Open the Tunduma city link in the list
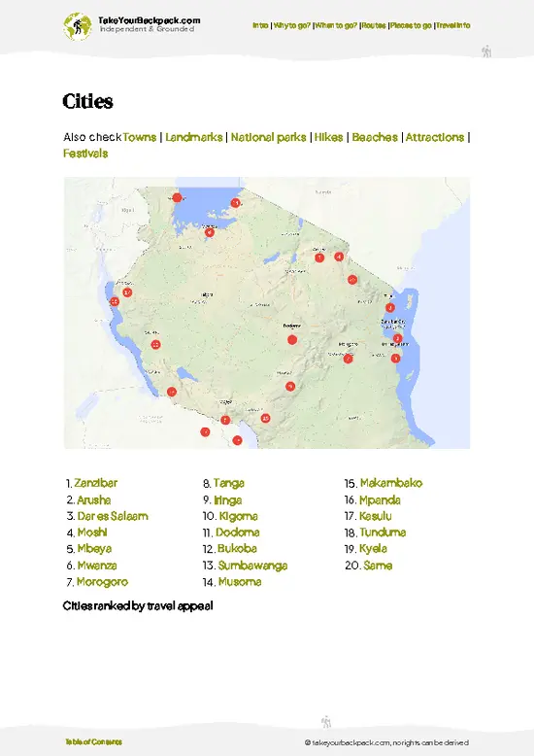The width and height of the screenshot is (534, 756). pos(383,533)
